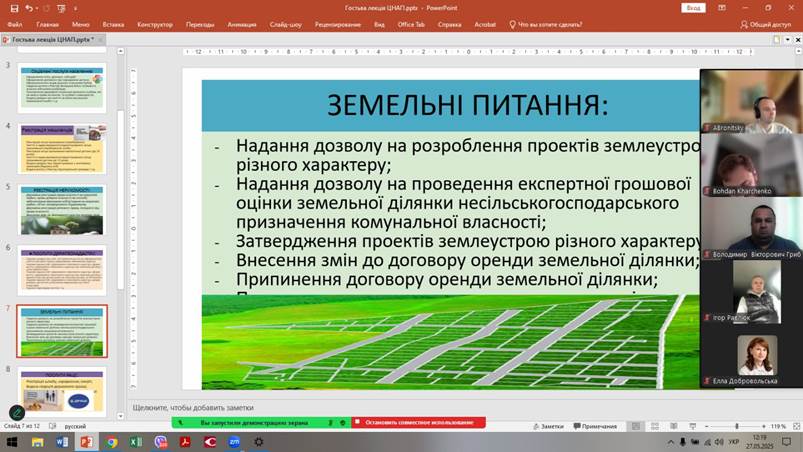803x452 pixels.
Task: Open Google Chrome from the taskbar
Action: (x=111, y=442)
